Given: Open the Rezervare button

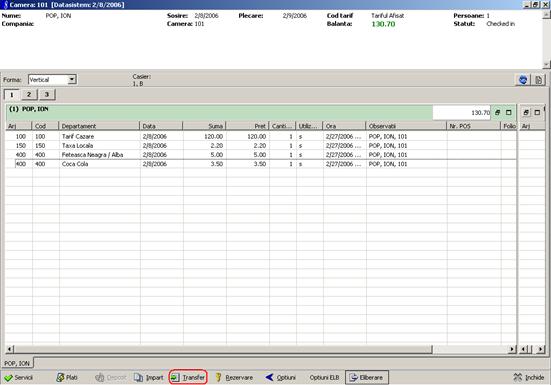Looking at the screenshot, I should point(234,377).
